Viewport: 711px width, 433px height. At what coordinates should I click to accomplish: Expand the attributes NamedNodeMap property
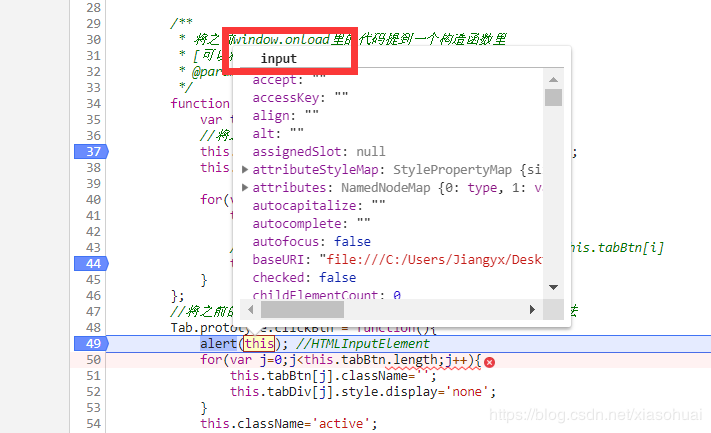(245, 187)
